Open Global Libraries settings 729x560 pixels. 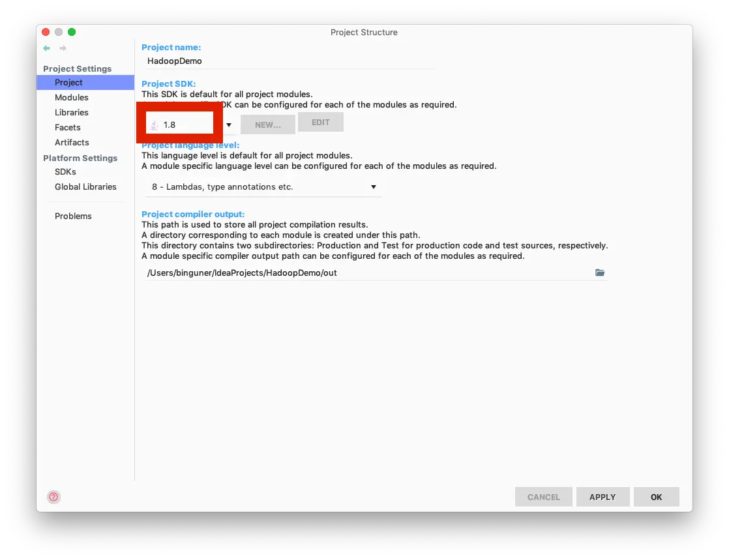coord(85,186)
